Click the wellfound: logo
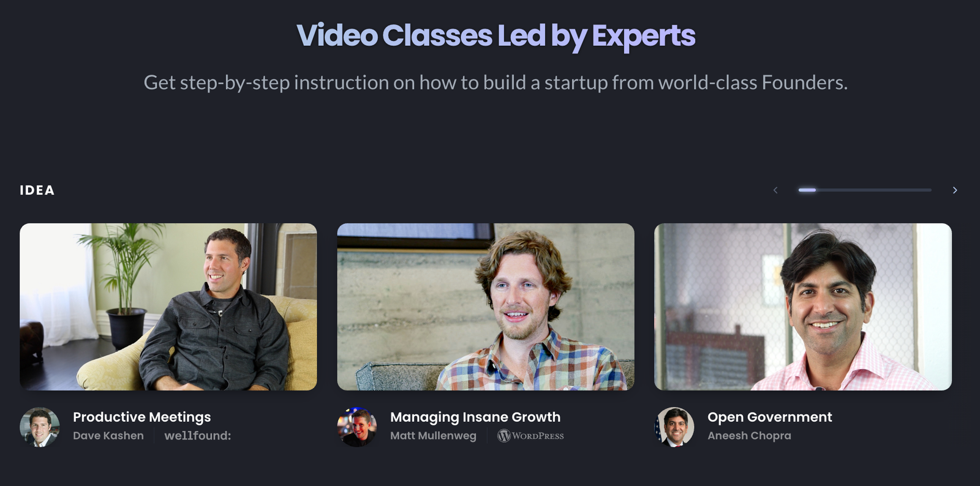980x486 pixels. click(x=198, y=436)
